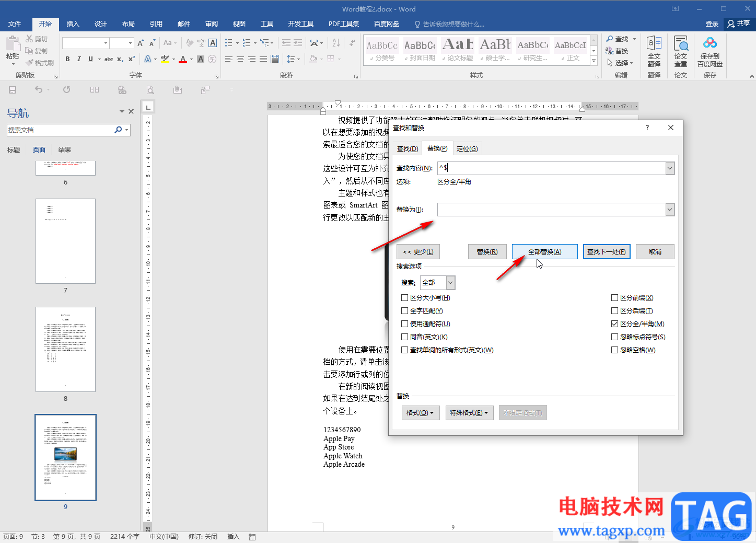Open the Format dropdown button
Screen dimensions: 756x543
coord(421,413)
